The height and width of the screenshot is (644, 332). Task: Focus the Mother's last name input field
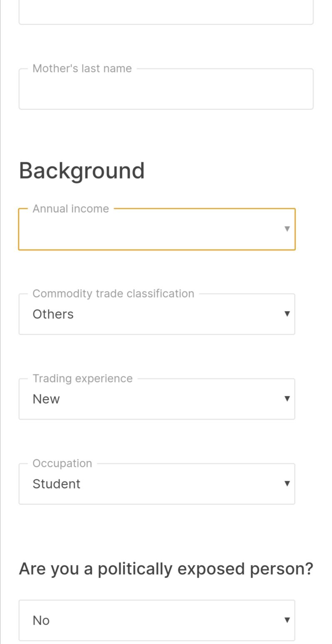click(x=166, y=92)
